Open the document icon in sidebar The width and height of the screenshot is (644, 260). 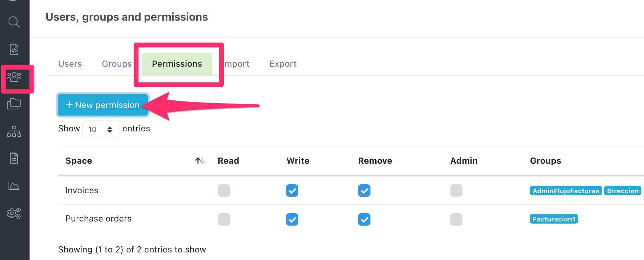click(14, 158)
